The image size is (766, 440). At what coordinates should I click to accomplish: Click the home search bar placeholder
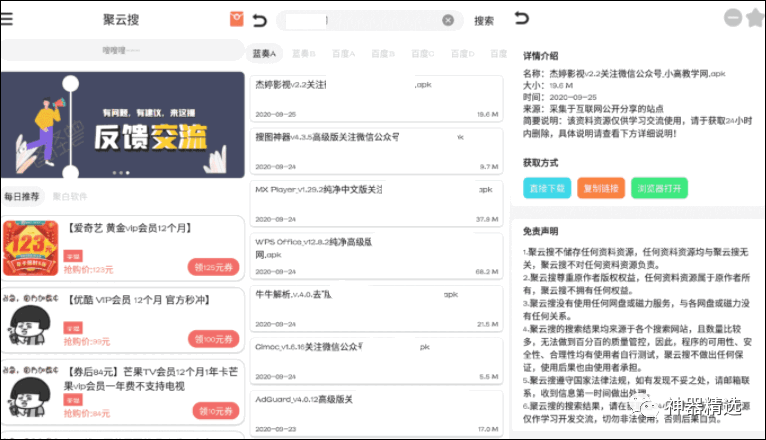(123, 50)
